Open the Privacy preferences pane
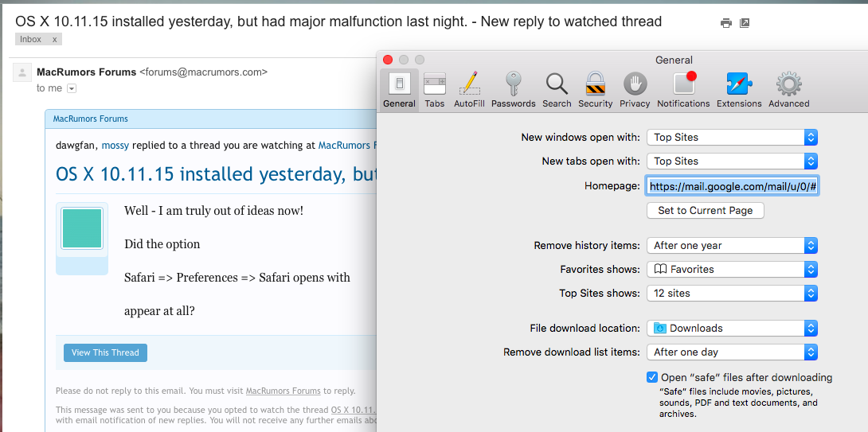Viewport: 868px width, 432px height. tap(635, 90)
